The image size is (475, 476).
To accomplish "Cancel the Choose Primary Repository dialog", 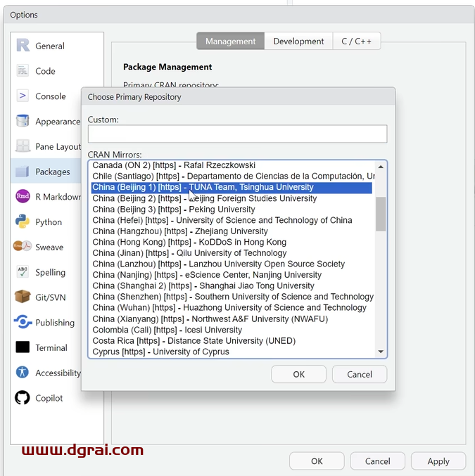I will tap(360, 374).
